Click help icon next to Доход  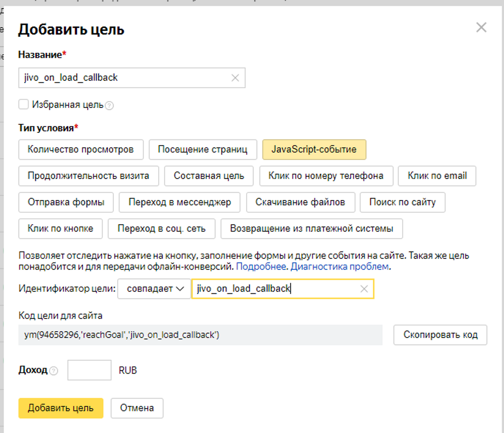click(54, 371)
